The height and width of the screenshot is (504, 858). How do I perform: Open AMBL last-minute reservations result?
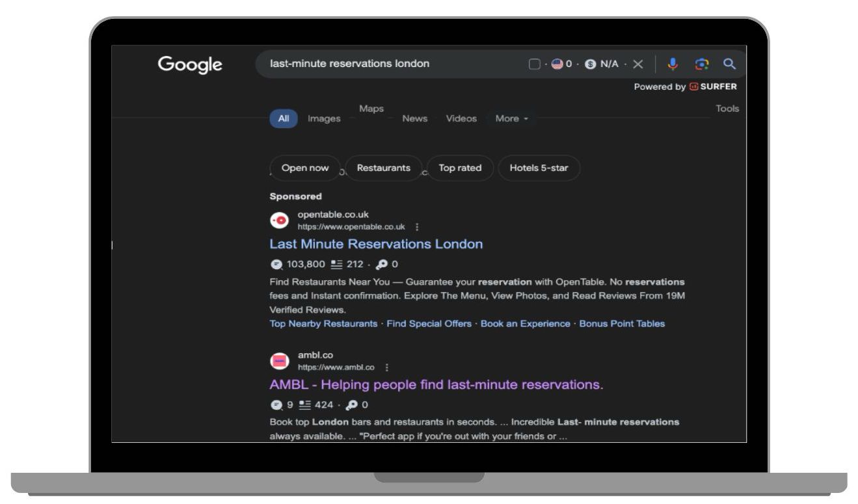point(436,385)
